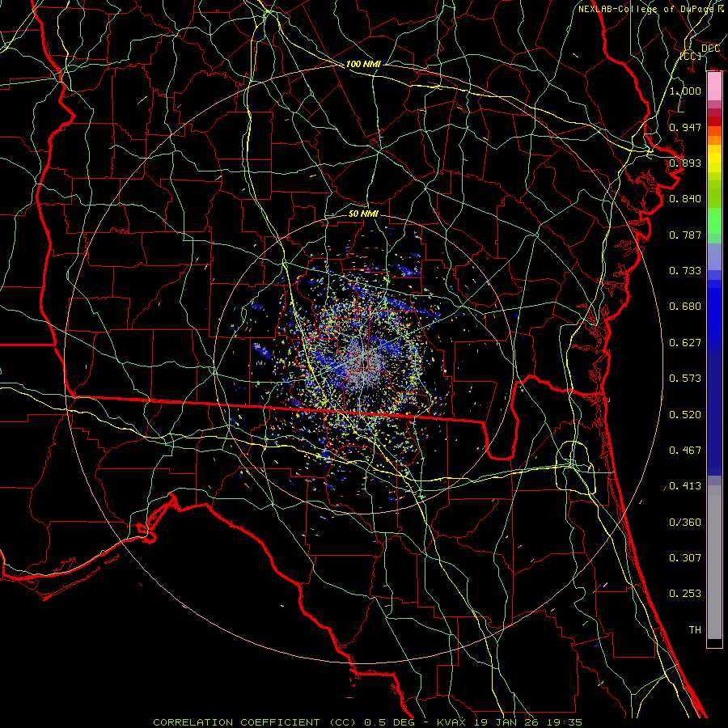Image resolution: width=728 pixels, height=728 pixels.
Task: Click the [CC] units label above scale
Action: coord(691,56)
